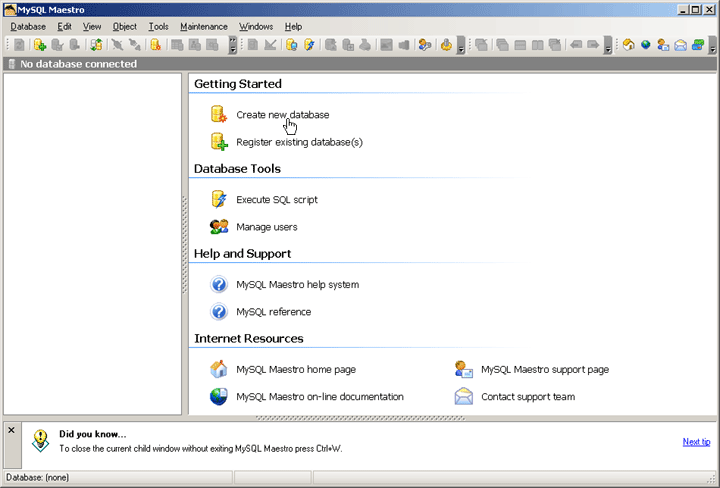This screenshot has height=488, width=720.
Task: Click the gray forward arrow toolbar icon
Action: (x=593, y=45)
